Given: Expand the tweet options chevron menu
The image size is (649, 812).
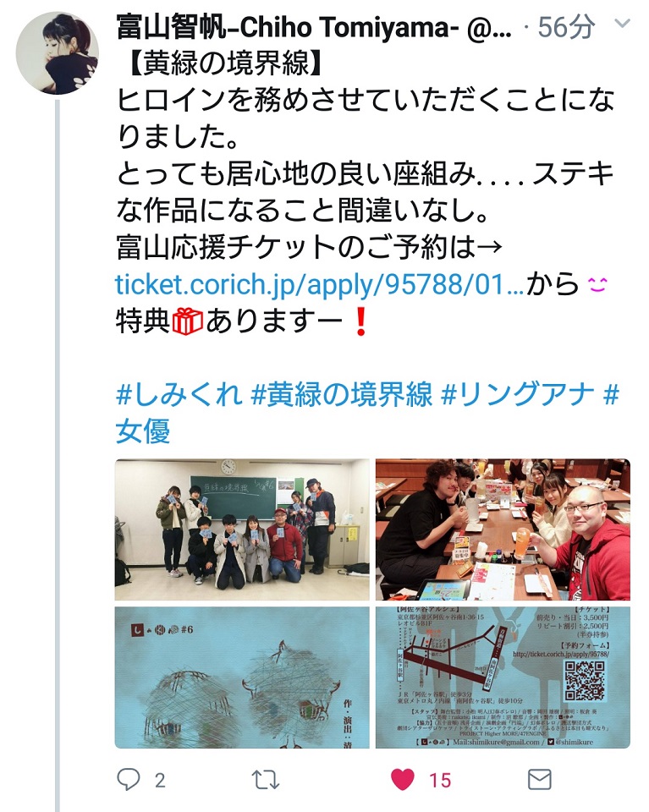Looking at the screenshot, I should pyautogui.click(x=622, y=24).
